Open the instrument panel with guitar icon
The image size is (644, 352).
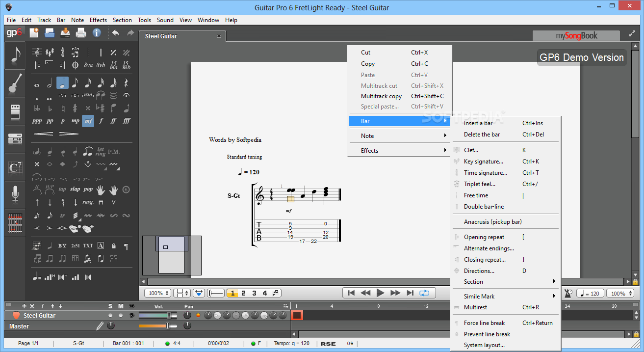[15, 83]
